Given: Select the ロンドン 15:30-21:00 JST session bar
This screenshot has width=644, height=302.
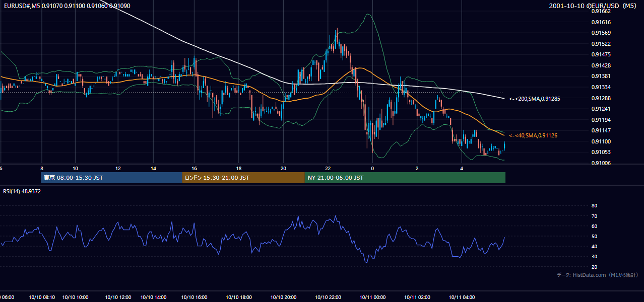Looking at the screenshot, I should (x=243, y=178).
